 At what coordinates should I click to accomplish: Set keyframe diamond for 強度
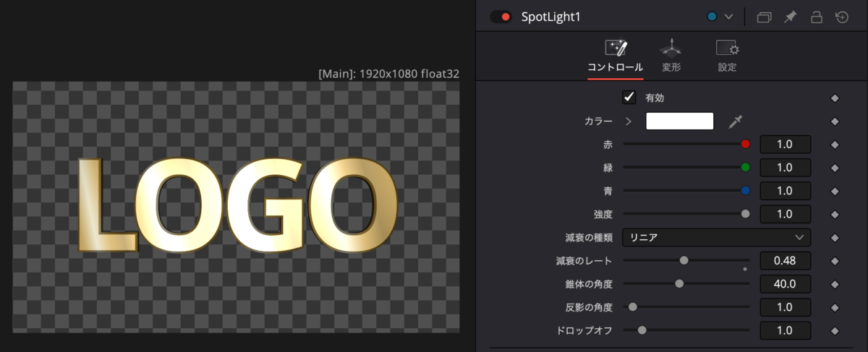tap(835, 215)
